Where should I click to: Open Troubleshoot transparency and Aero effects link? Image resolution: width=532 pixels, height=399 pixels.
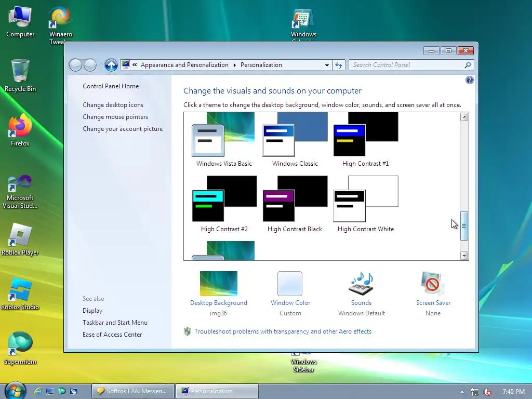tap(283, 331)
